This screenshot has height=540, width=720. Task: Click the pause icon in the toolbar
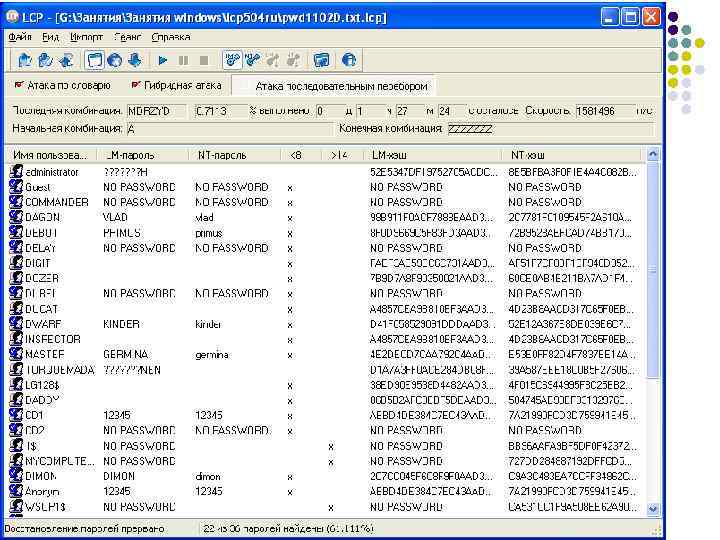(183, 61)
